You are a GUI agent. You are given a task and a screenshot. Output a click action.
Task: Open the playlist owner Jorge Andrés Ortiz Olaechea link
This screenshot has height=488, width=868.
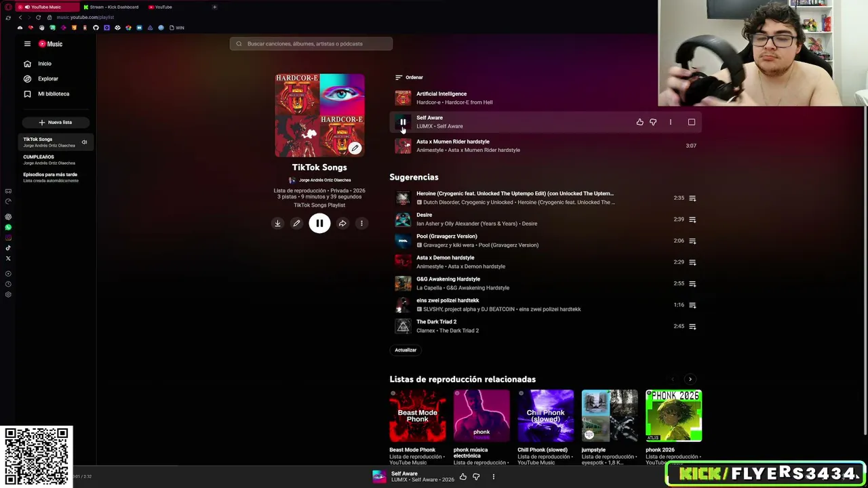325,180
